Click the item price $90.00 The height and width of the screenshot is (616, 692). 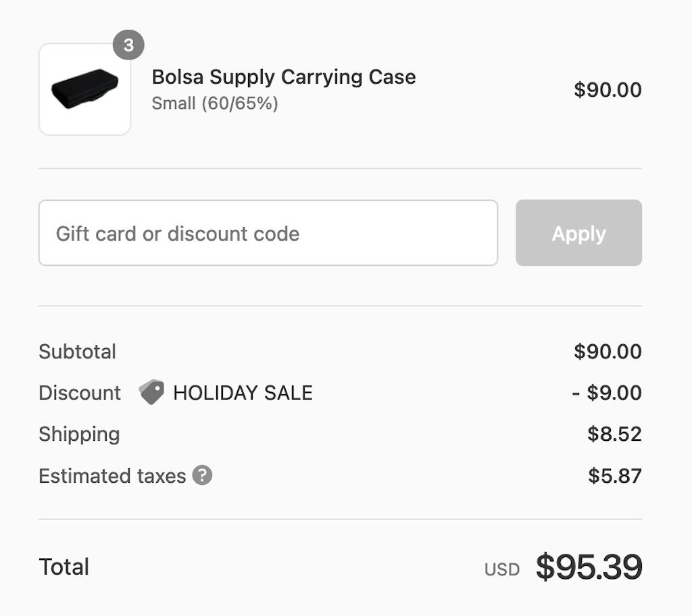coord(608,90)
